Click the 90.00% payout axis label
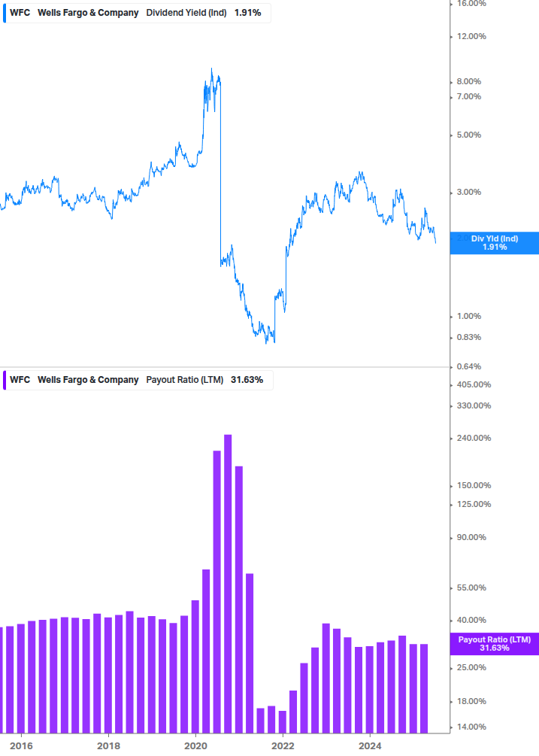This screenshot has width=539, height=756. coord(471,538)
